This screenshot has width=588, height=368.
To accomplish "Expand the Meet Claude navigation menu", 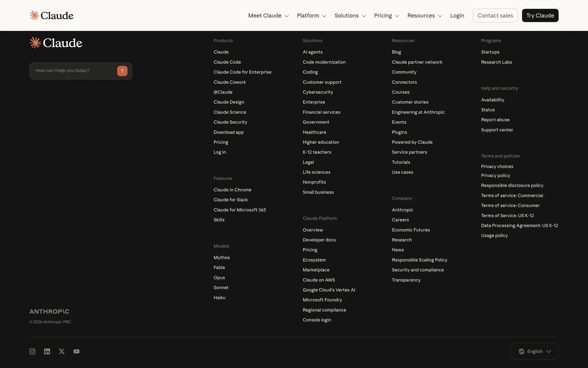I will 268,15.
